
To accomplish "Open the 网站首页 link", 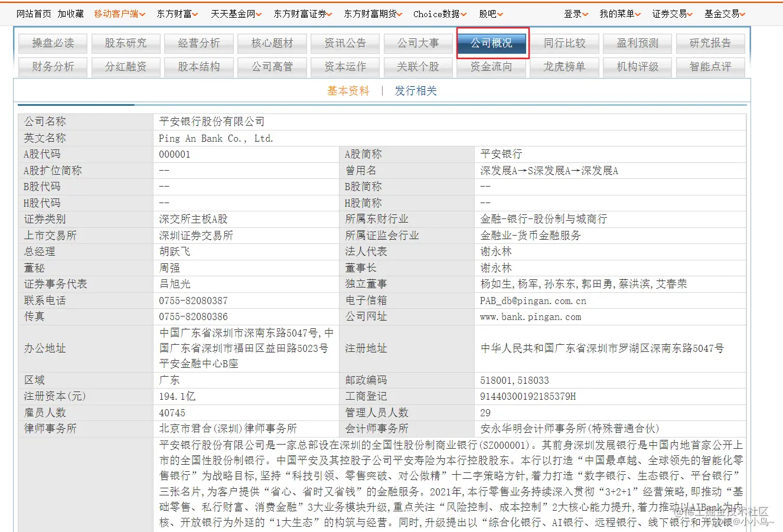I will tap(34, 14).
